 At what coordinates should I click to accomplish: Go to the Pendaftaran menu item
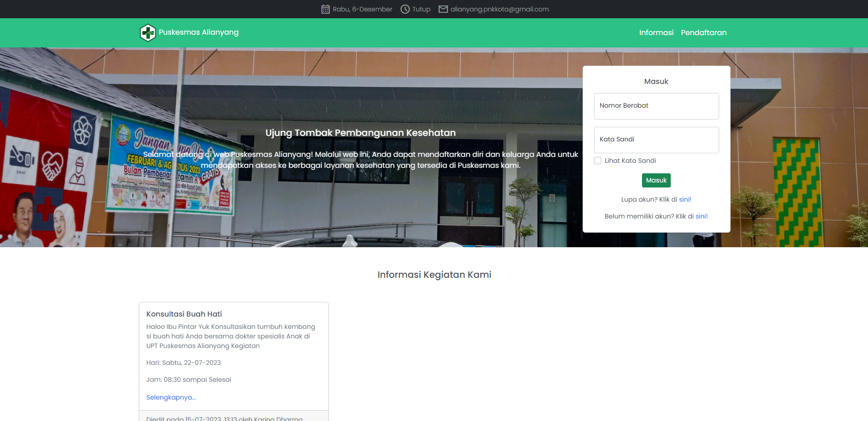(704, 33)
